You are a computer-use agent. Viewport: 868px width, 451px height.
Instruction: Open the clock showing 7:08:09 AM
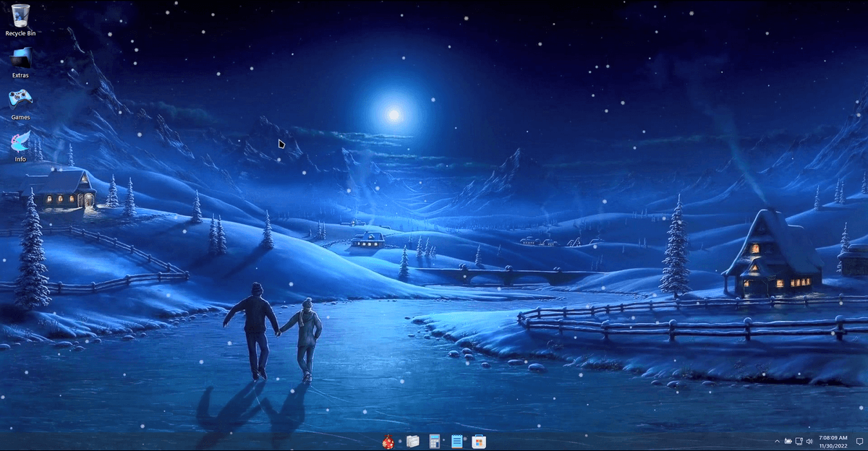pos(833,437)
